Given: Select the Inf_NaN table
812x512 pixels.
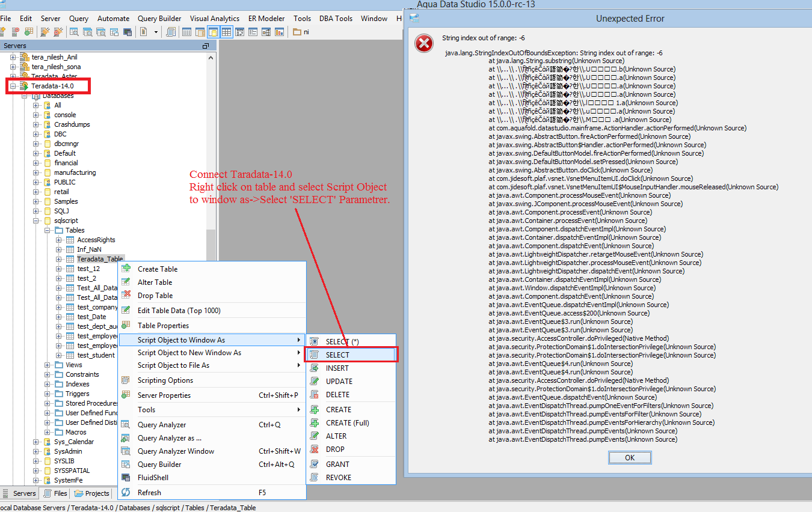Looking at the screenshot, I should (x=89, y=249).
